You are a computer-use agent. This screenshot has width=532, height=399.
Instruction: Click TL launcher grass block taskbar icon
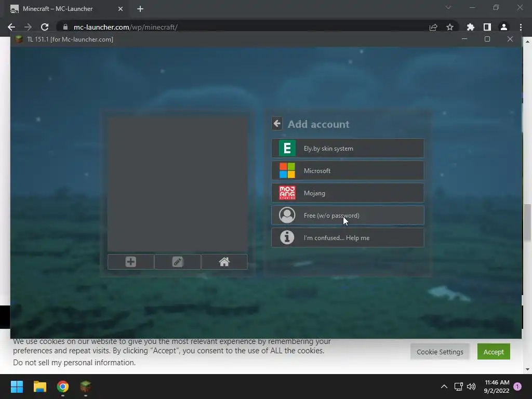[86, 387]
